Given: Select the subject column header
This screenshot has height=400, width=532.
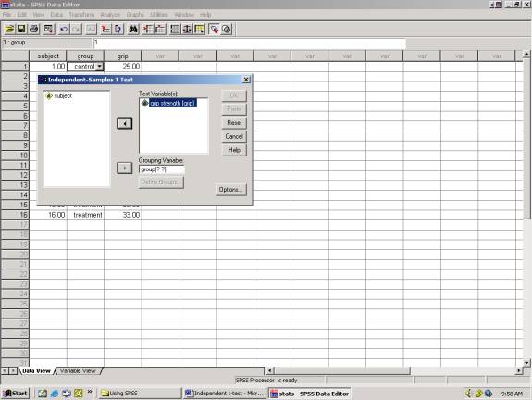Looking at the screenshot, I should (x=48, y=56).
